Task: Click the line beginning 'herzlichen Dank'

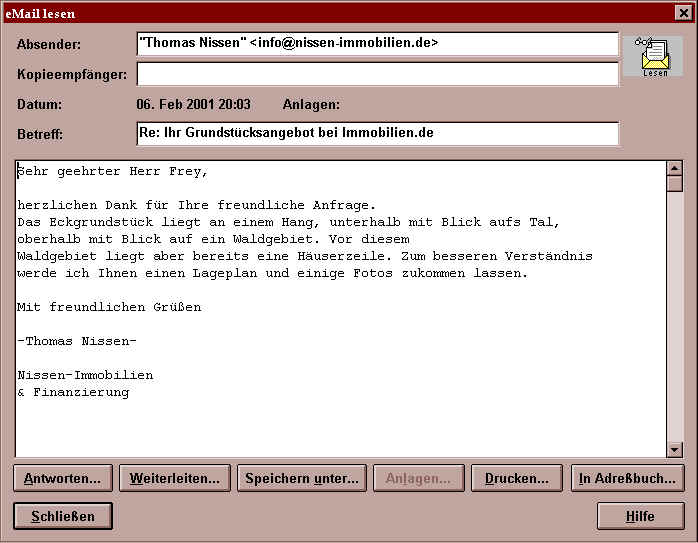Action: pyautogui.click(x=196, y=205)
